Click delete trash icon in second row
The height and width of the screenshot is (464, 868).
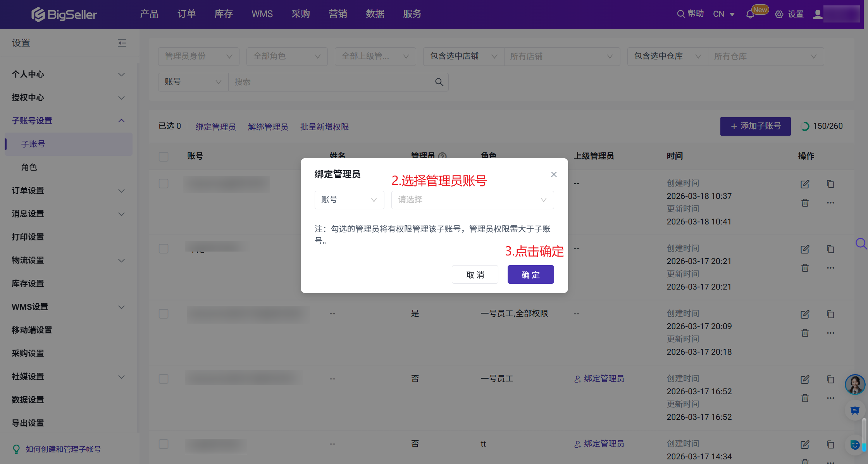pyautogui.click(x=805, y=268)
